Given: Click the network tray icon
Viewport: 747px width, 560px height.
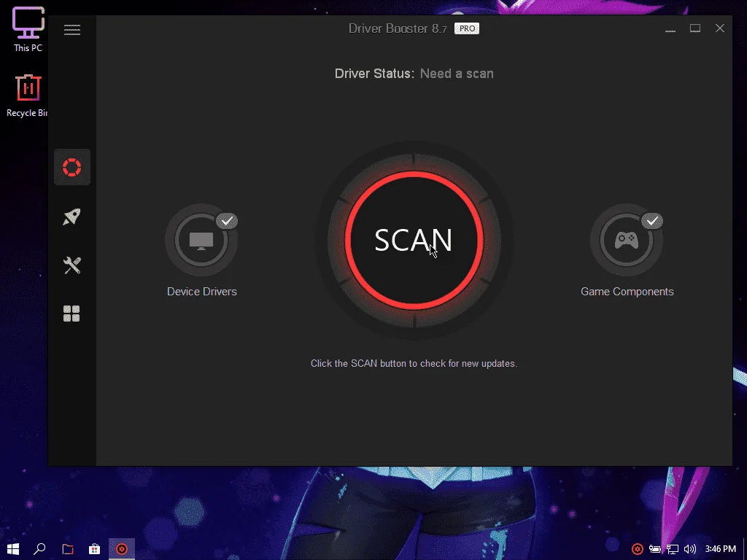Looking at the screenshot, I should click(x=672, y=549).
